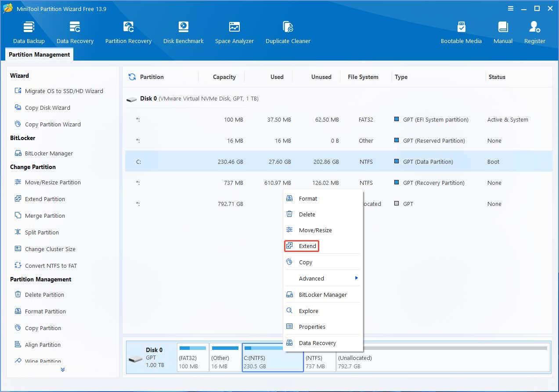Select the Recovery Partition row
Screen dimensions: 559x392
pyautogui.click(x=339, y=183)
